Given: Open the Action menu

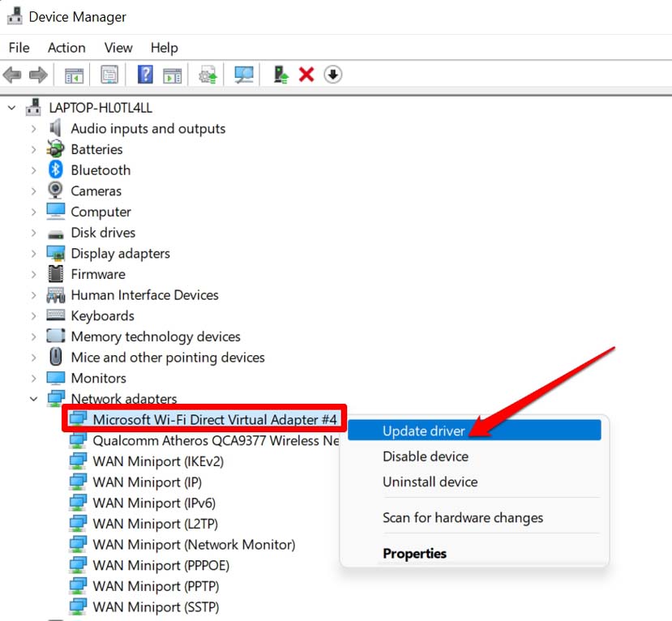Looking at the screenshot, I should coord(66,48).
